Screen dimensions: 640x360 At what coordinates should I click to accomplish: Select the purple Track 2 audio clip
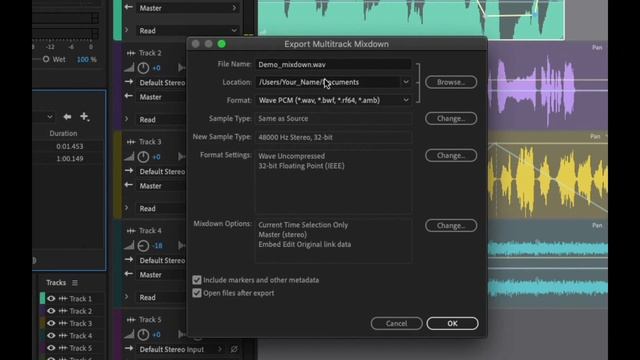548,87
